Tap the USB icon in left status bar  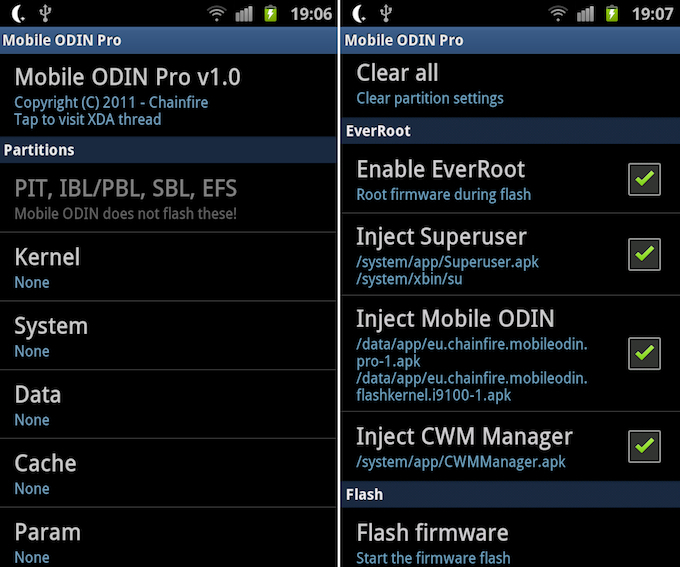[x=44, y=14]
